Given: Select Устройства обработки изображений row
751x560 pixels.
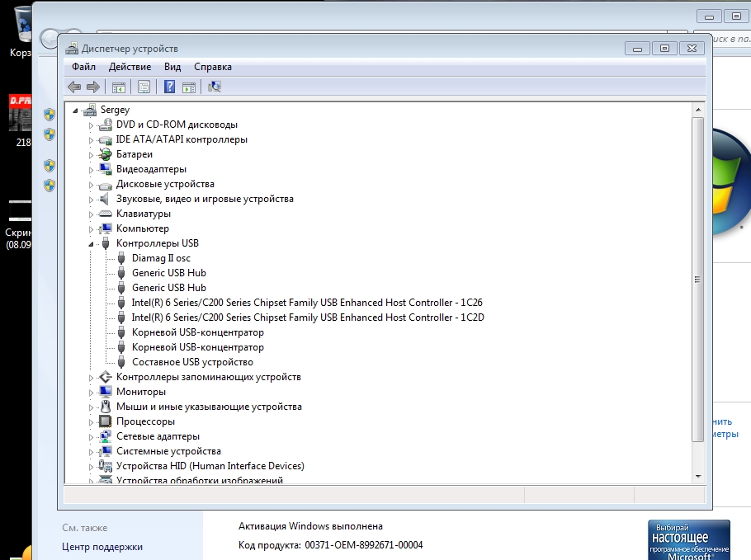Looking at the screenshot, I should pos(200,480).
